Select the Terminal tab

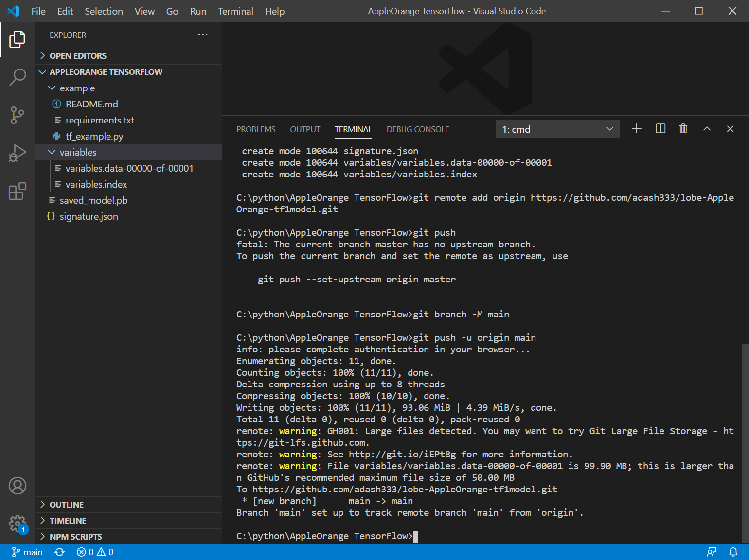(353, 129)
